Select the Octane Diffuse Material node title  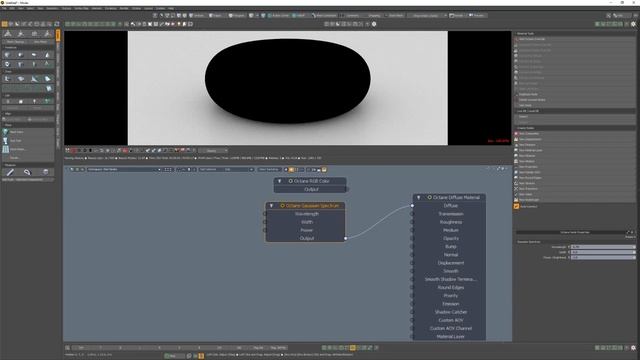pos(456,198)
